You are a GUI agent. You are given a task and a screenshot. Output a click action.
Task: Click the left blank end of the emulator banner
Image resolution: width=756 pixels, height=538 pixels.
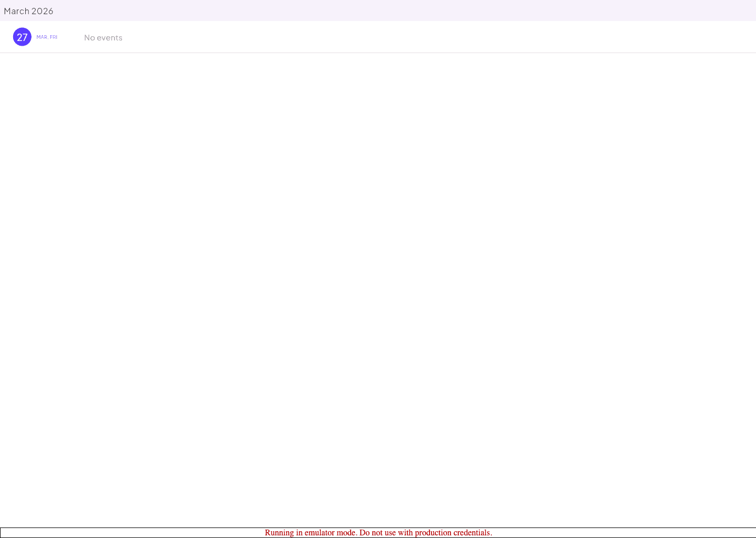(x=105, y=532)
